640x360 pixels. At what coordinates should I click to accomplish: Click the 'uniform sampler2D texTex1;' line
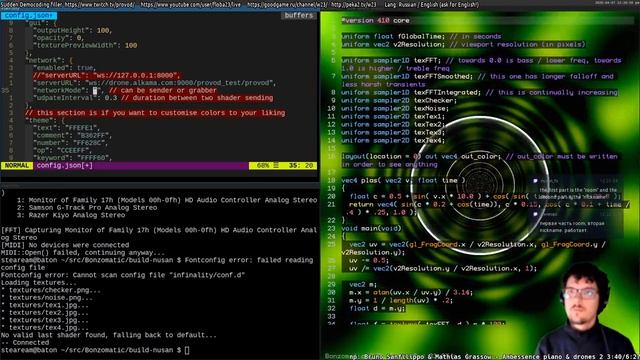tap(393, 116)
